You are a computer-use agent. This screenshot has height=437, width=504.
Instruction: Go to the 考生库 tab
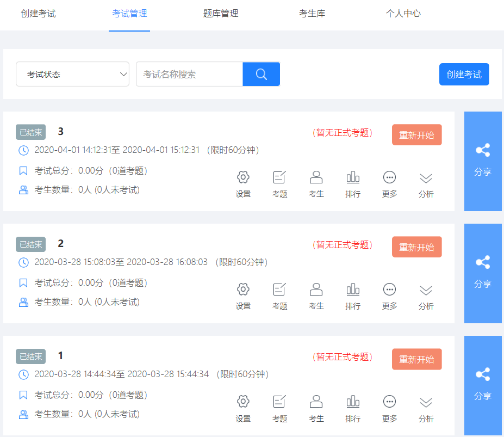pos(312,14)
